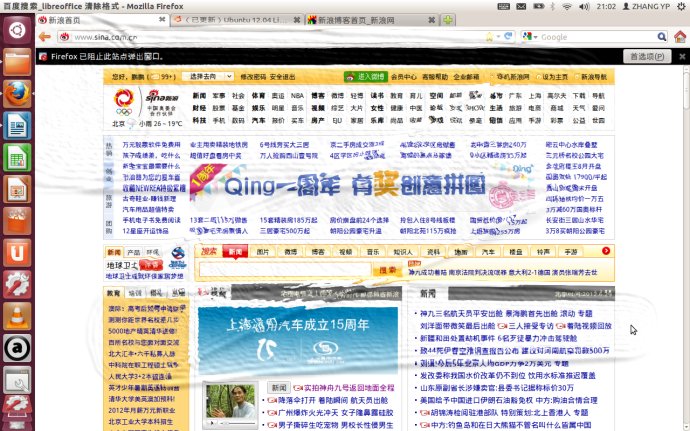Switch to the Ubuntu 12.04 browser tab
Screen dimensions: 690x431
pos(237,20)
